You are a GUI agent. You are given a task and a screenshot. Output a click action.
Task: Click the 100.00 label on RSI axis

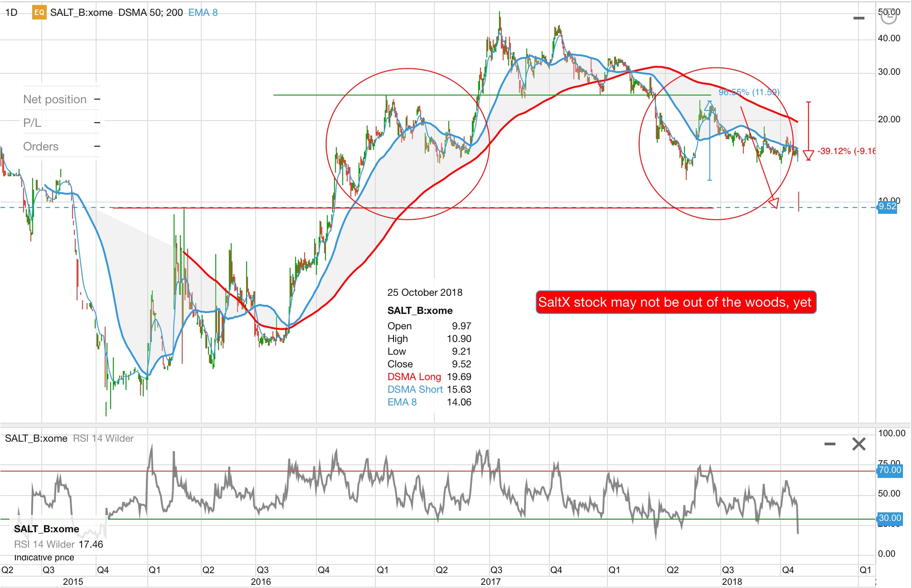tap(891, 433)
